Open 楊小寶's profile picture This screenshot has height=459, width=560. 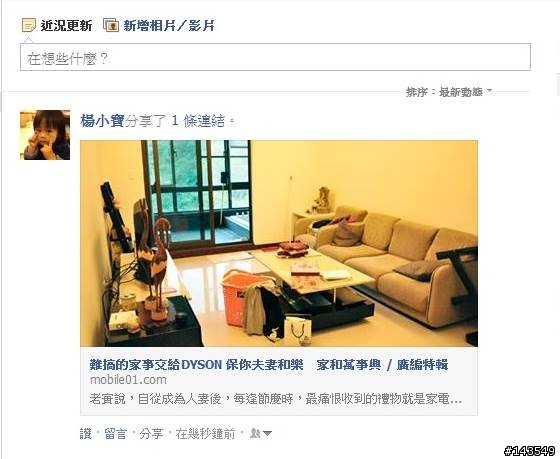45,135
